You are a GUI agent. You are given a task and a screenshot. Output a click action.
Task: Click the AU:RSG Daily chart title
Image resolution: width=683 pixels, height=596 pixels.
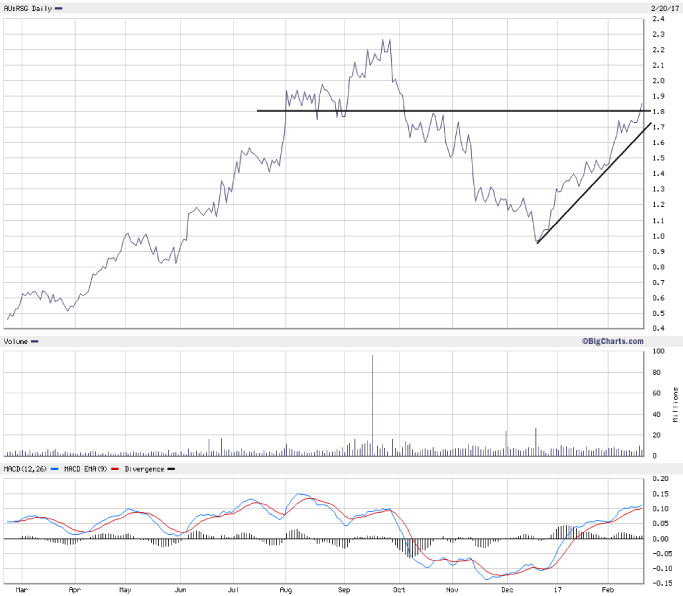pos(28,8)
